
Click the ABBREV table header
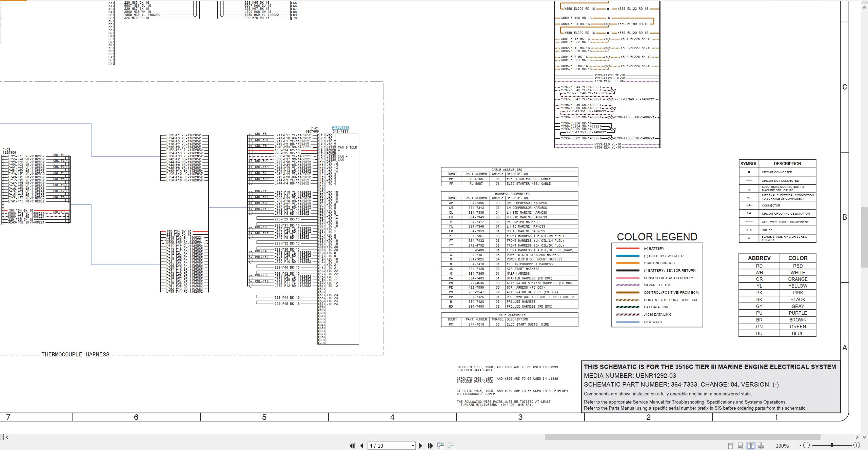click(759, 258)
